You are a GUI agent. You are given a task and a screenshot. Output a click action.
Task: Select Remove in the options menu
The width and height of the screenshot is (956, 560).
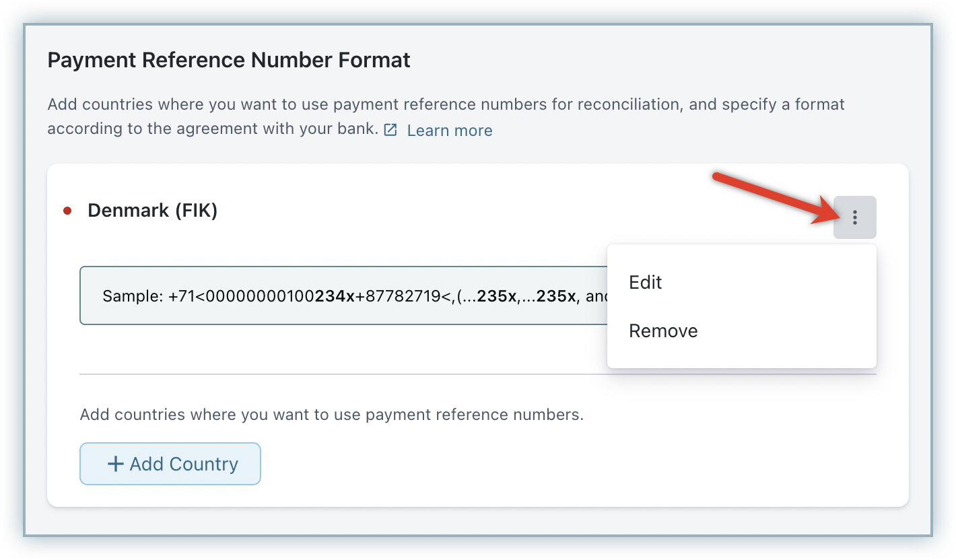pos(663,331)
